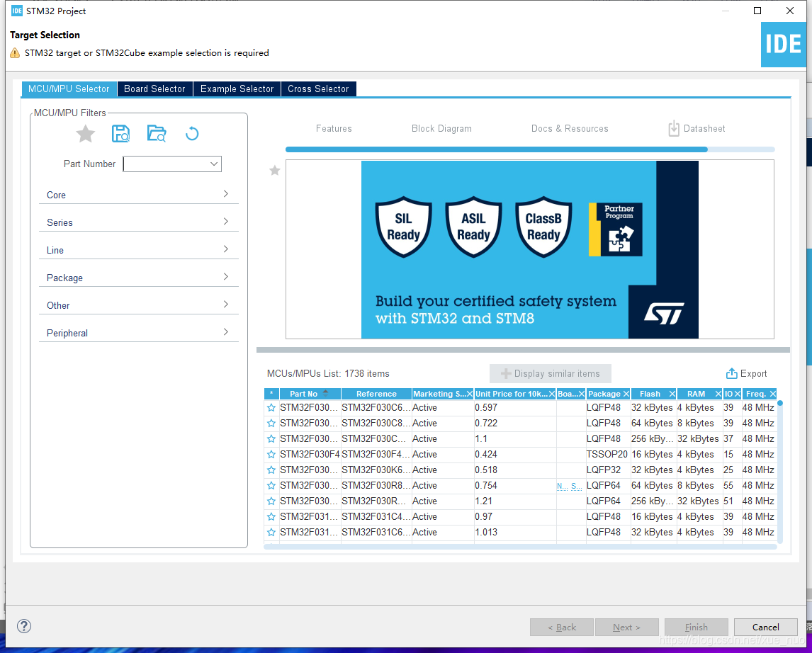Click the load saved search folder icon
Screen dimensions: 812x653
(157, 133)
